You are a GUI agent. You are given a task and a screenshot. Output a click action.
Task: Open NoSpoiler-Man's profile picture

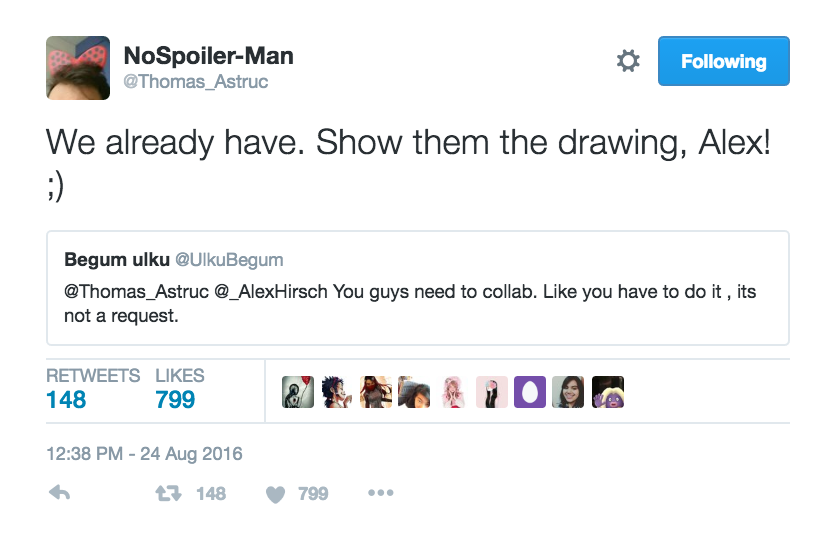[78, 67]
